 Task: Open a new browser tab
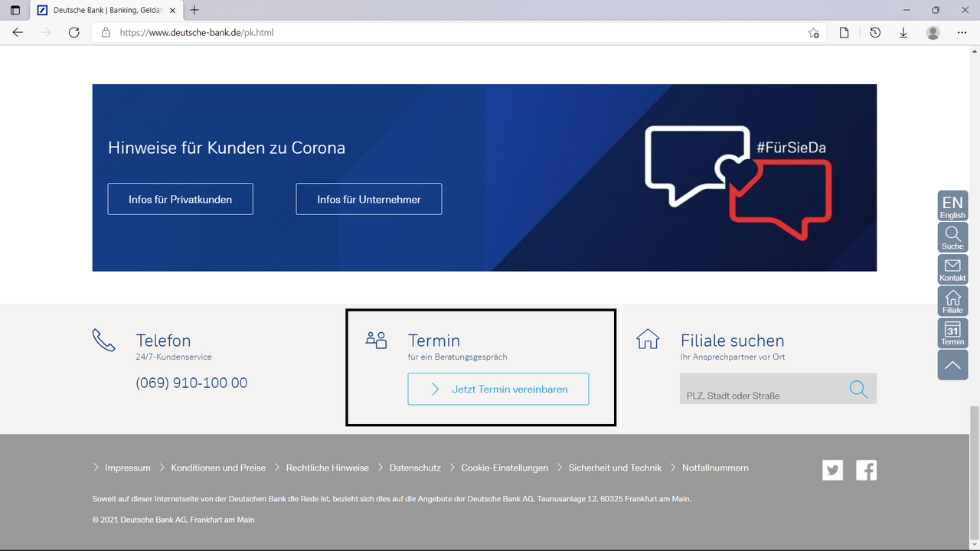(x=194, y=10)
